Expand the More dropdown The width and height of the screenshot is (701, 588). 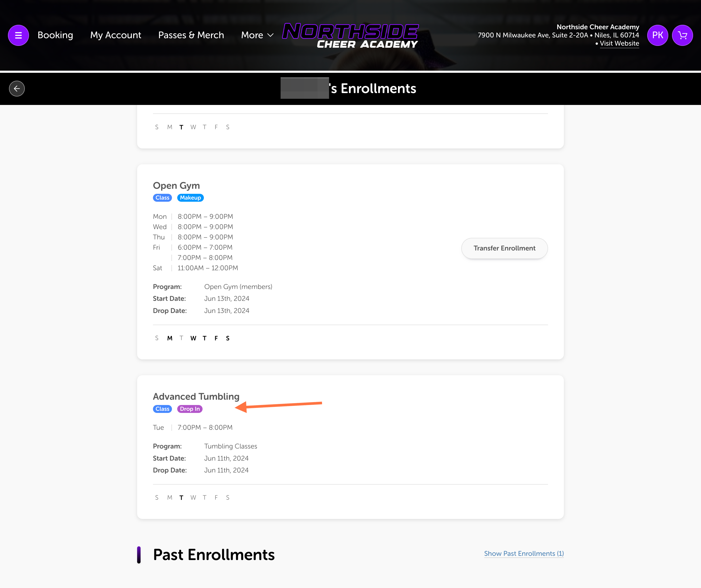pyautogui.click(x=257, y=35)
